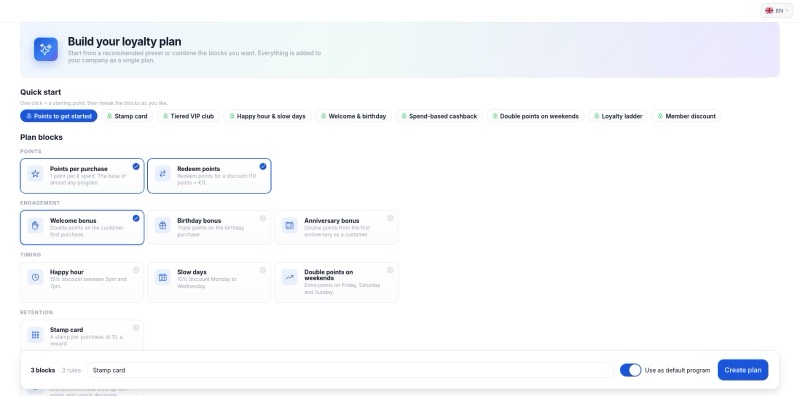
Task: Select the Happy hour & slow days preset
Action: [x=267, y=116]
